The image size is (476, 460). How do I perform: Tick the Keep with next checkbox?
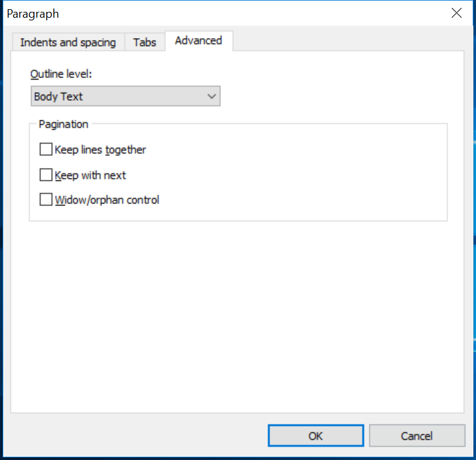pyautogui.click(x=46, y=175)
